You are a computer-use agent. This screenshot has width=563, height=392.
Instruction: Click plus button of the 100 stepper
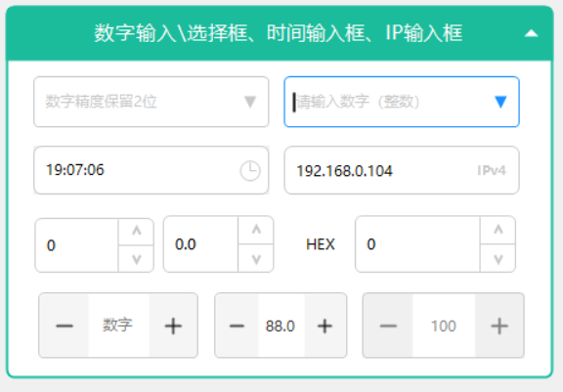(499, 326)
